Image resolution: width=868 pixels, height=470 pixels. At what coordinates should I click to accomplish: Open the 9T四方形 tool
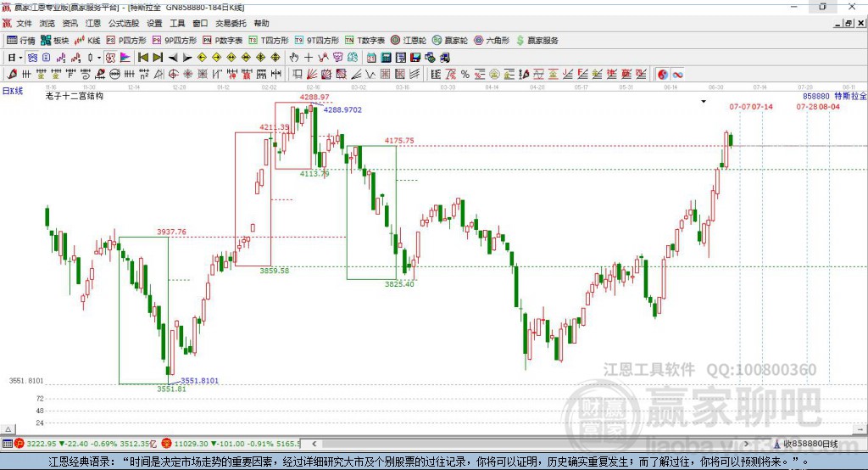(317, 41)
